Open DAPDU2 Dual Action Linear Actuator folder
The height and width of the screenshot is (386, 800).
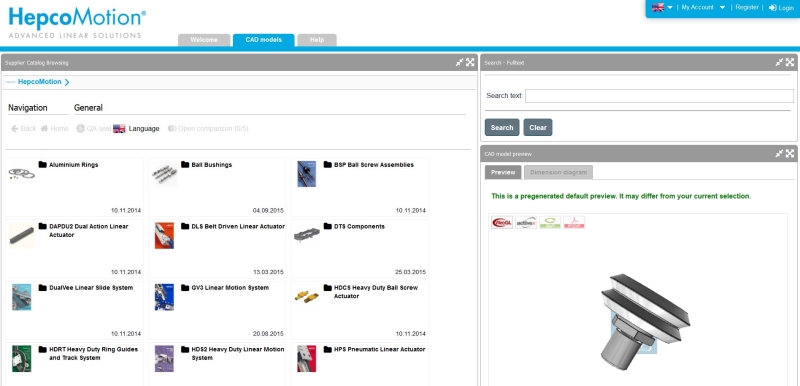(89, 230)
